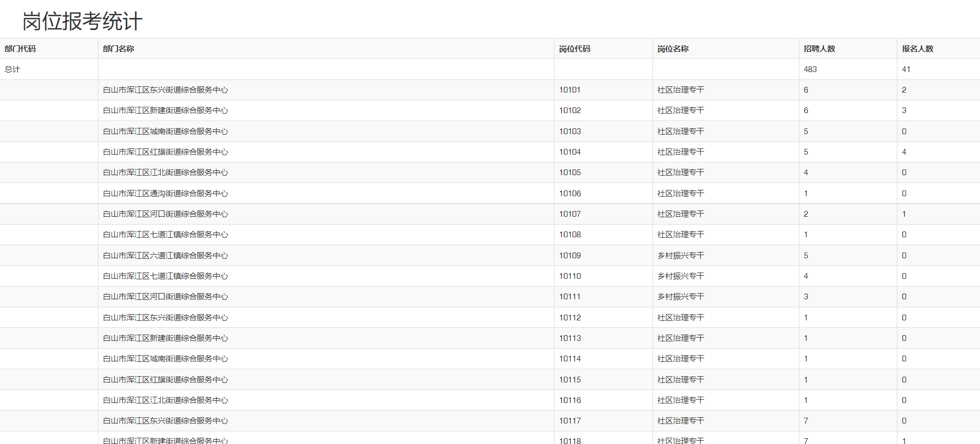The width and height of the screenshot is (980, 444).
Task: Click the 部门代码 column header
Action: point(20,49)
